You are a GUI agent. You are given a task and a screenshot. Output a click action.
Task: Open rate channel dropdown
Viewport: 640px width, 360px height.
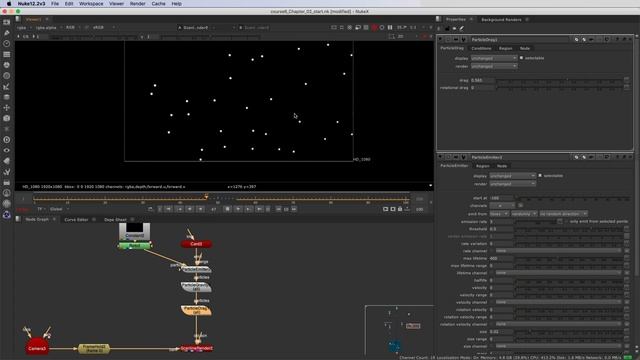(x=558, y=251)
